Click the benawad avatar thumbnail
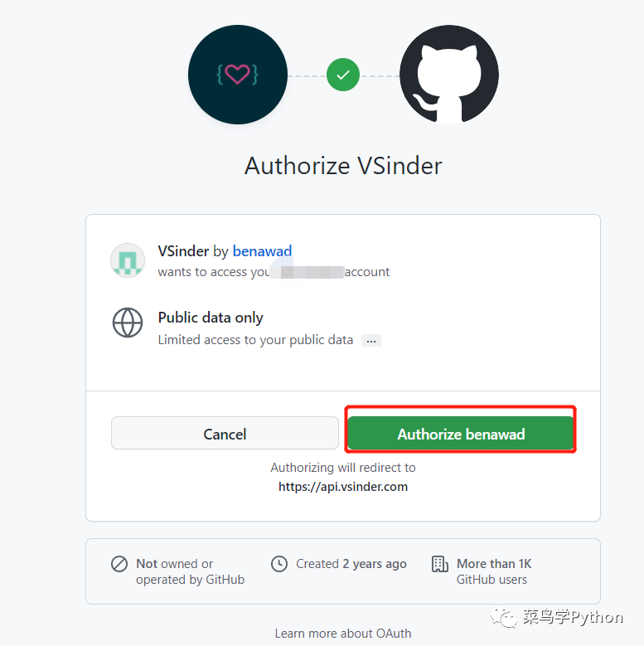This screenshot has height=646, width=644. click(x=128, y=260)
